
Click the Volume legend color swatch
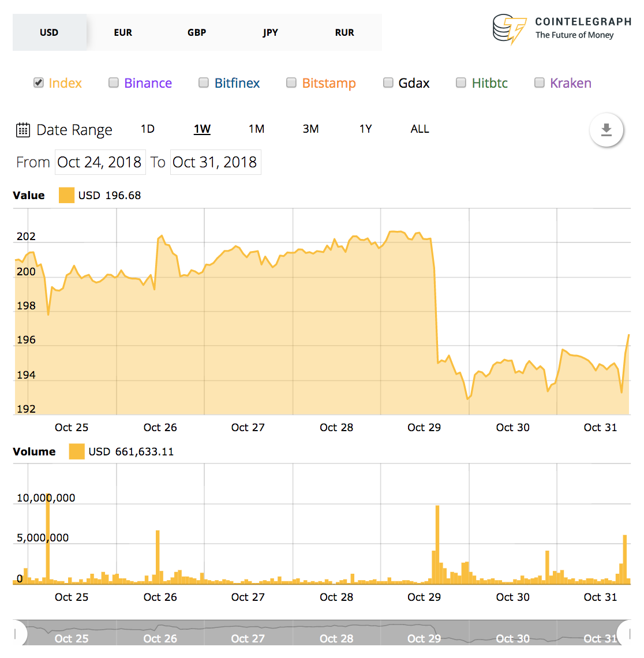pyautogui.click(x=77, y=451)
